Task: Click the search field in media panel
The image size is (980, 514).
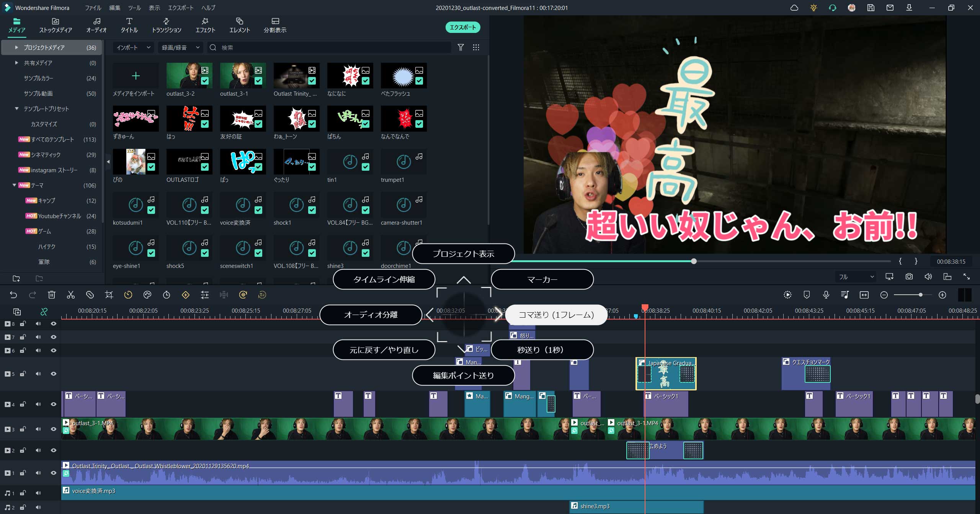Action: pos(329,47)
